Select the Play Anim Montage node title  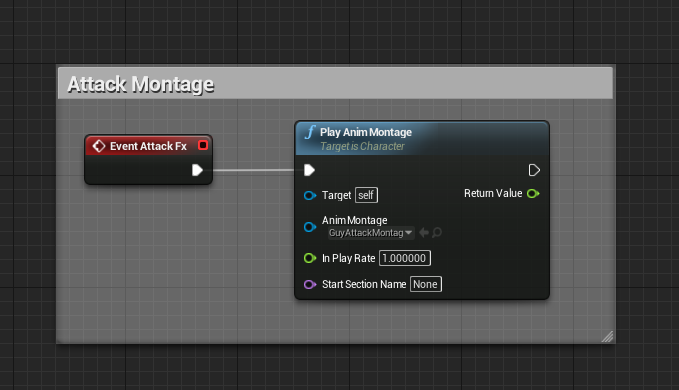(x=366, y=132)
